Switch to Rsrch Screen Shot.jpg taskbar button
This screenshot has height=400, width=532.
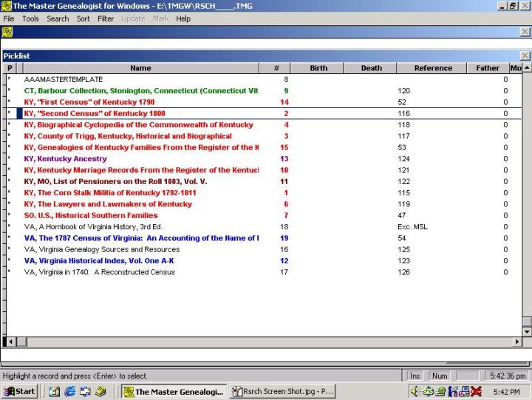click(282, 392)
